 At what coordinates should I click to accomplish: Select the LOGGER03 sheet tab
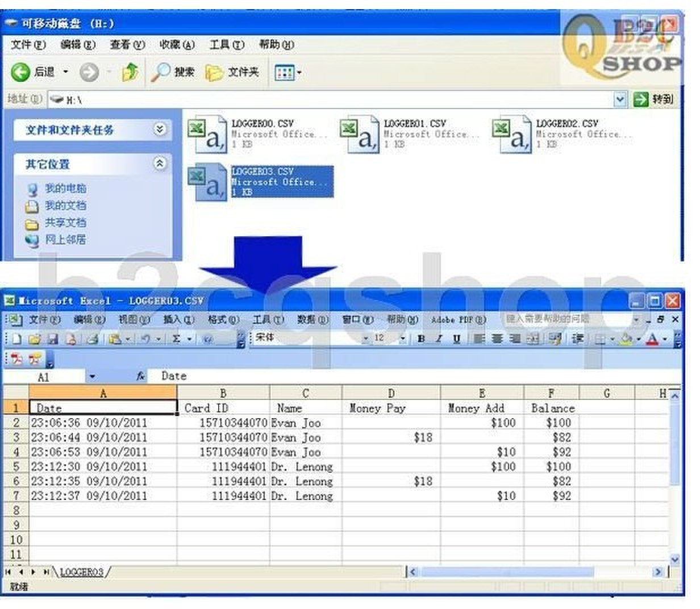(82, 572)
